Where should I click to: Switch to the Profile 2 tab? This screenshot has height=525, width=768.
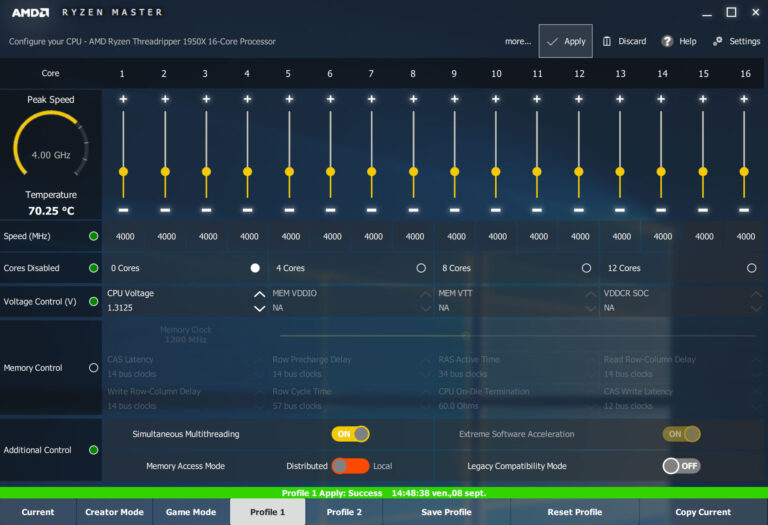click(x=344, y=512)
